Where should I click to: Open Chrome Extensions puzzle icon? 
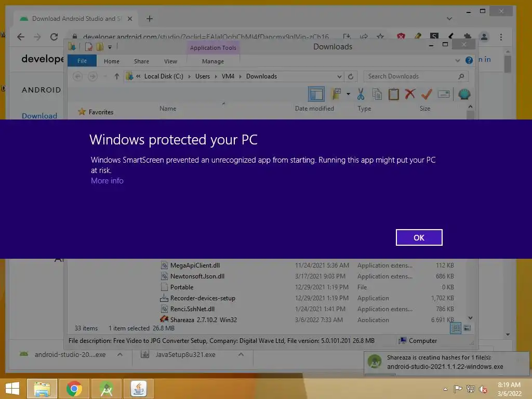[468, 36]
